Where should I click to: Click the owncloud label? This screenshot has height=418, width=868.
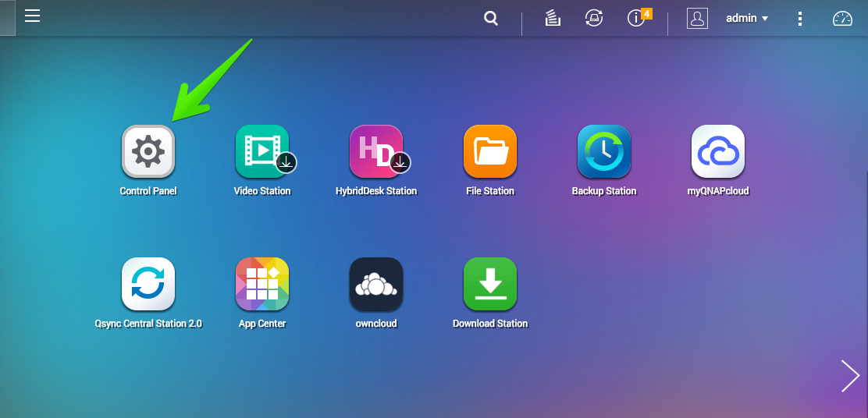pyautogui.click(x=376, y=324)
